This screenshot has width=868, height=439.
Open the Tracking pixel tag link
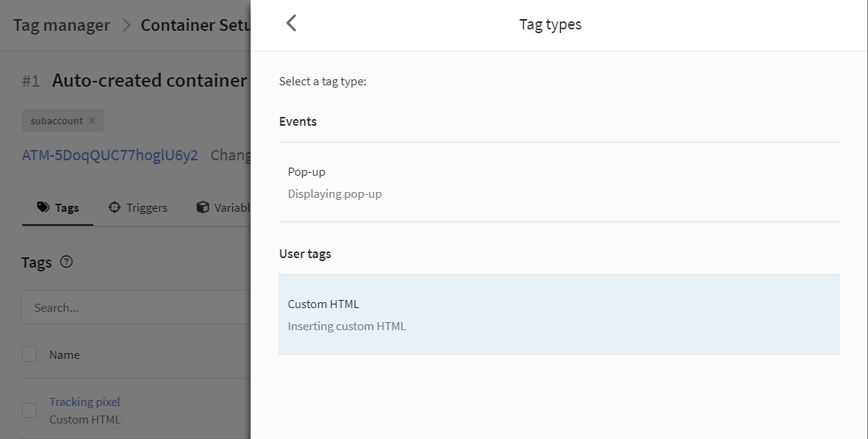[x=85, y=402]
